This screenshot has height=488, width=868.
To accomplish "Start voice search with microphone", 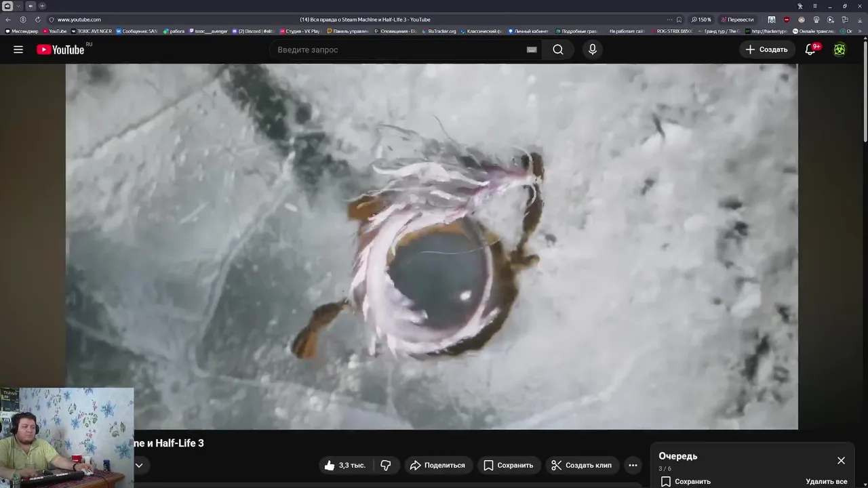I will (593, 49).
